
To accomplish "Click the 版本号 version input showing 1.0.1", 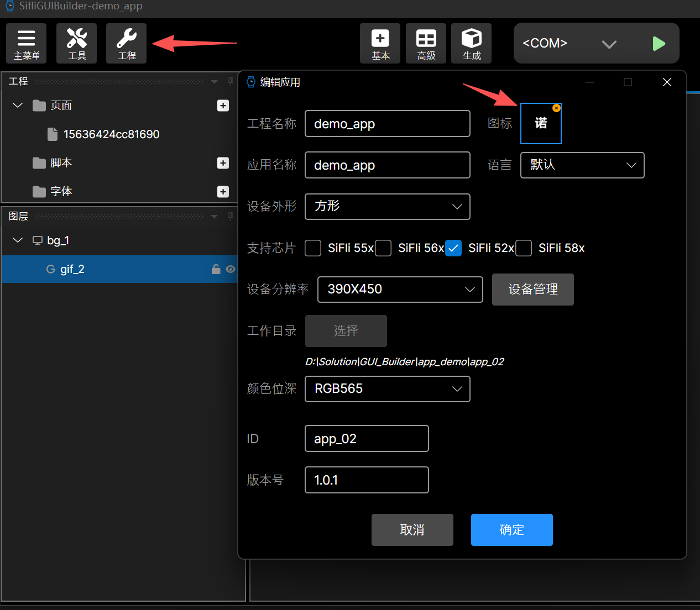I will click(367, 480).
